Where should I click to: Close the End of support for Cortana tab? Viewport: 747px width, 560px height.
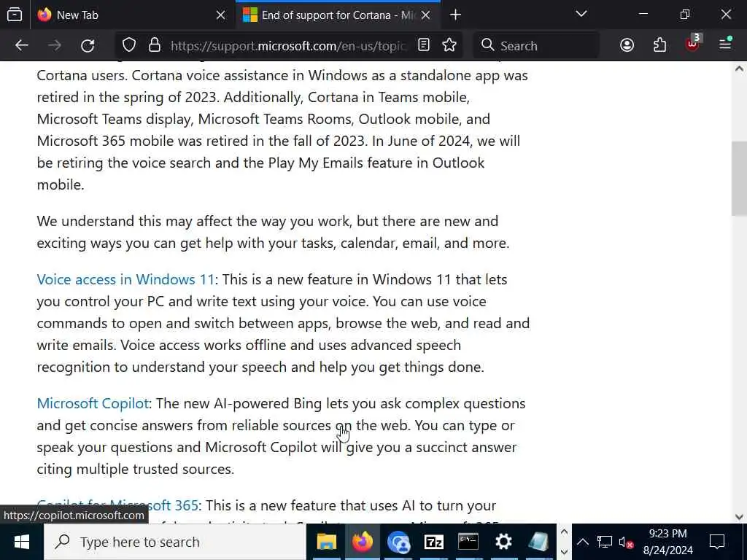pos(426,15)
